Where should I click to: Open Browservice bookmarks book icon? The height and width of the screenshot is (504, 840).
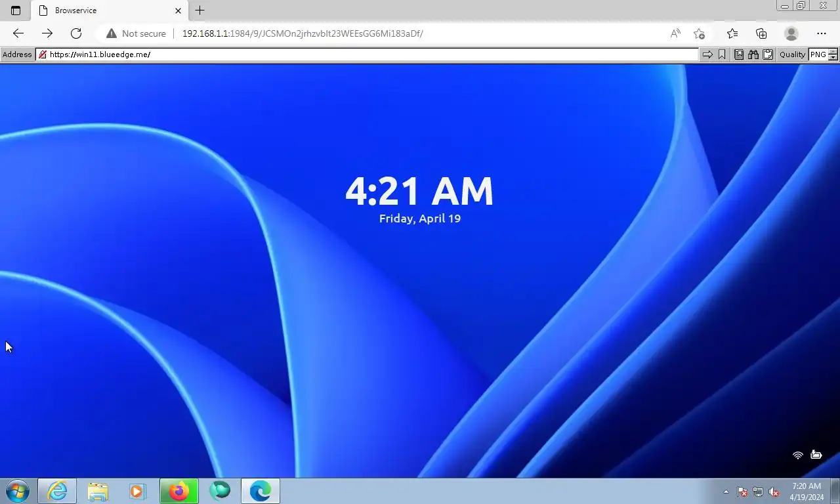coord(739,54)
